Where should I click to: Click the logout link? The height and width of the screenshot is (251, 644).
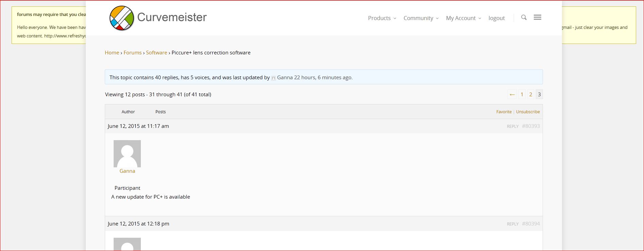point(497,18)
